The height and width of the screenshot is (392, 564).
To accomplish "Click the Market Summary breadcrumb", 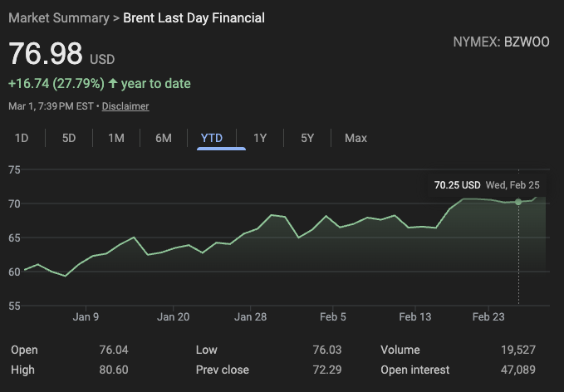I will coord(58,17).
